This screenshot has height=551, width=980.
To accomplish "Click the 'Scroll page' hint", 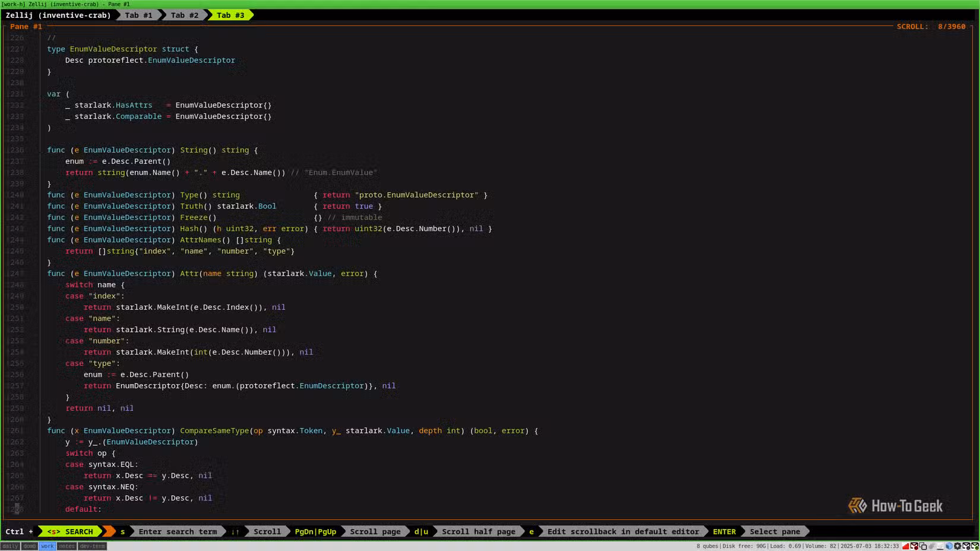I will point(375,532).
